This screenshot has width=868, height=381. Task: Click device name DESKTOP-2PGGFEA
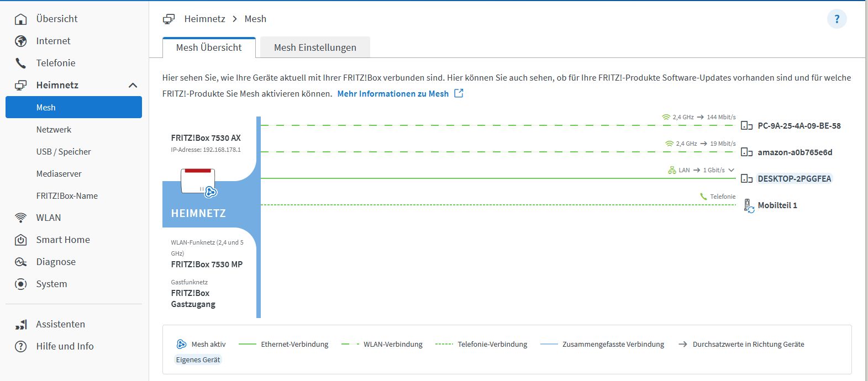point(795,179)
